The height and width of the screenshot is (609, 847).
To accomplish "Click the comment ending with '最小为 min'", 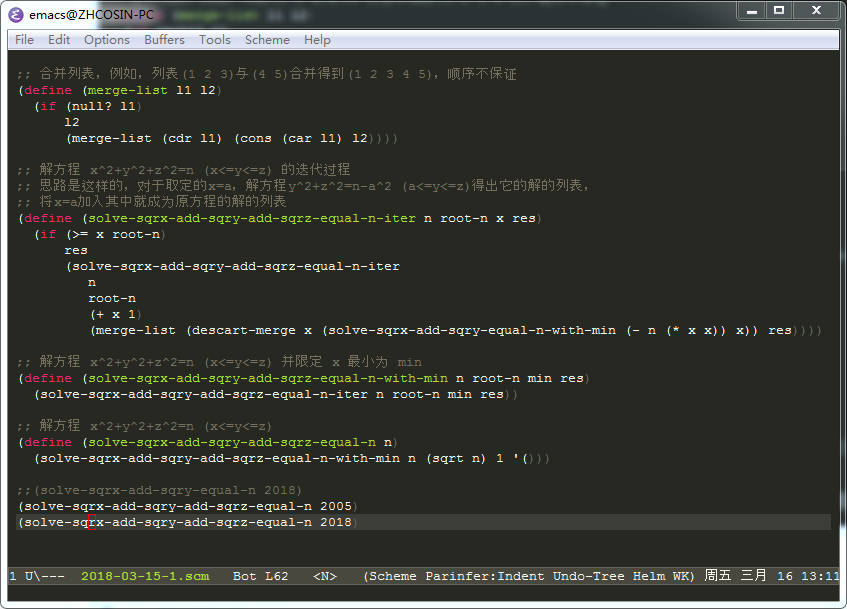I will pyautogui.click(x=219, y=362).
